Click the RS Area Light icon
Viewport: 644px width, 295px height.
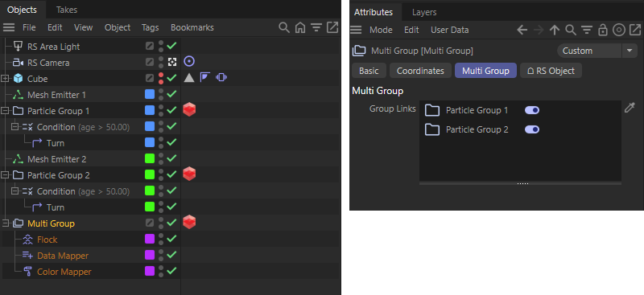point(18,47)
